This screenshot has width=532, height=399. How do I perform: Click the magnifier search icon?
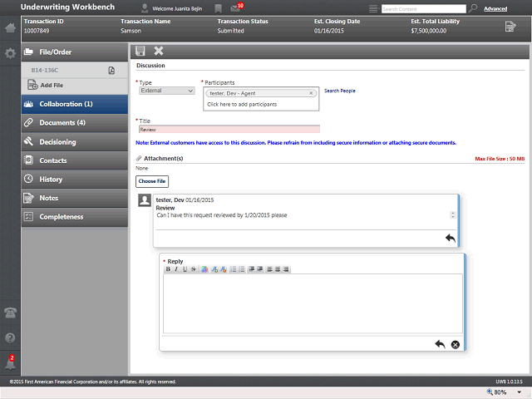[473, 8]
